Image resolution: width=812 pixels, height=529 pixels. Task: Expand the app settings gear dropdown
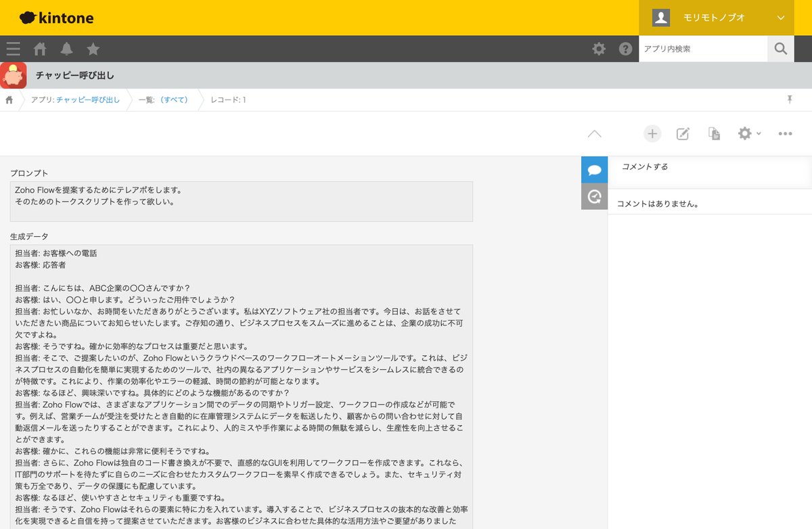pos(745,133)
